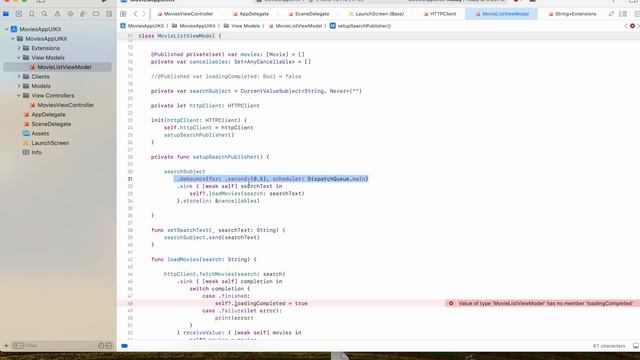Select MovieListViewModel file in navigator

(x=58, y=67)
